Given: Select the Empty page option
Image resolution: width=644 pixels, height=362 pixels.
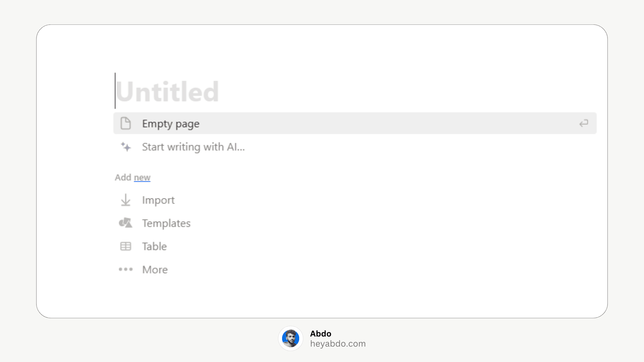Looking at the screenshot, I should [355, 123].
